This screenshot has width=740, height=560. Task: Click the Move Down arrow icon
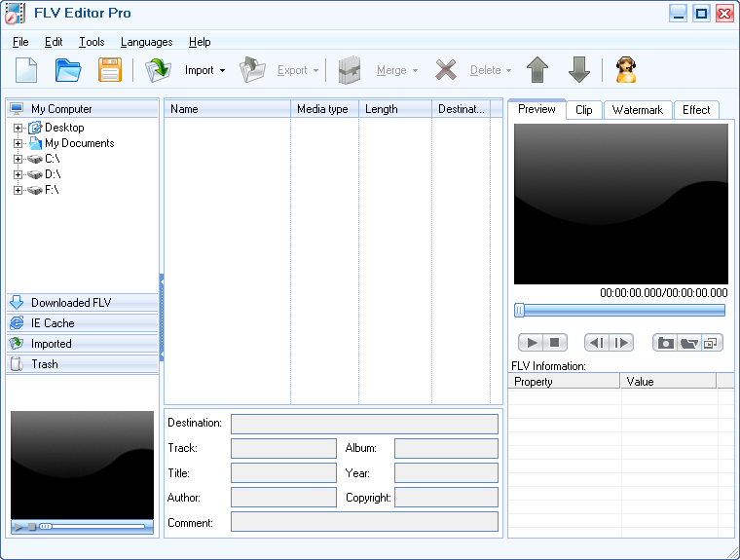click(x=579, y=70)
